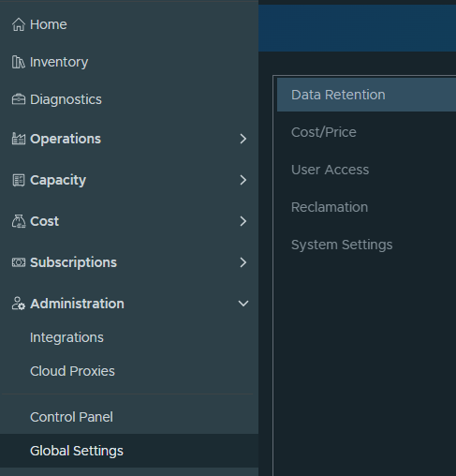456x476 pixels.
Task: Expand the Cost section chevron
Action: [x=243, y=221]
